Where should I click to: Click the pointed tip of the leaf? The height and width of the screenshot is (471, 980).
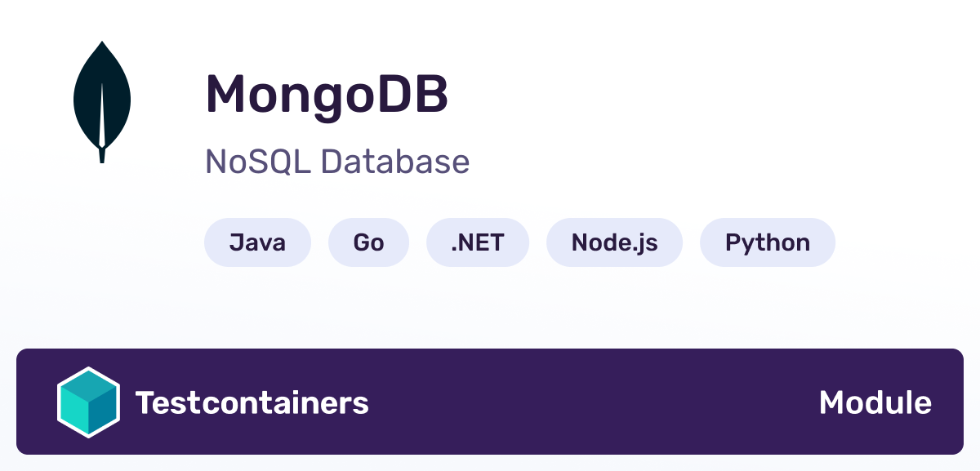coord(102,46)
